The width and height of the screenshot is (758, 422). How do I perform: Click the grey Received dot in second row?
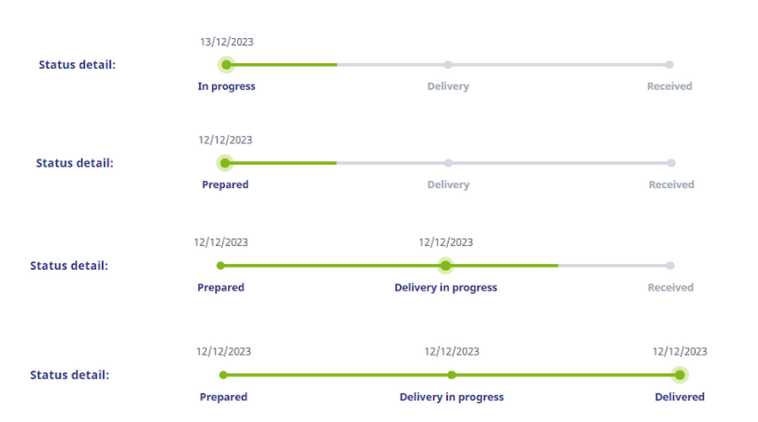[671, 163]
